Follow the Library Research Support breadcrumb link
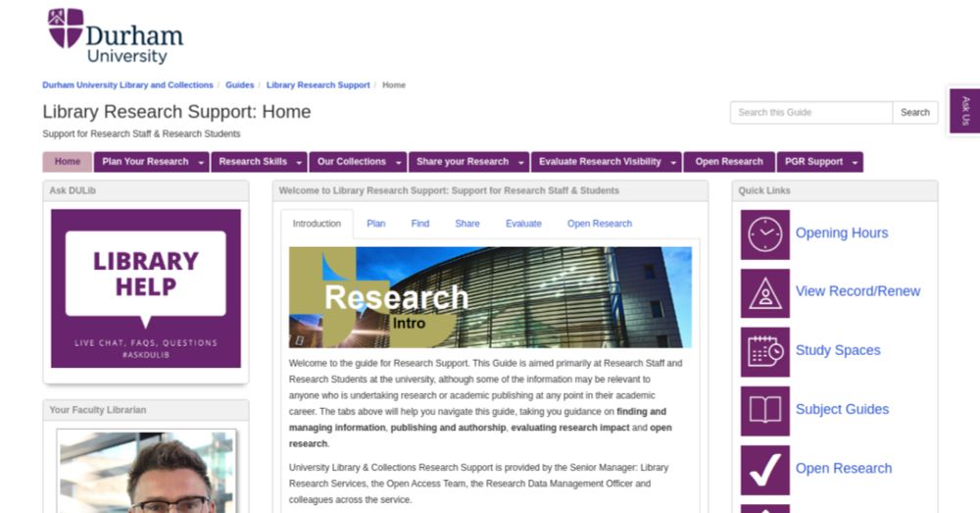Image resolution: width=980 pixels, height=513 pixels. [x=318, y=85]
